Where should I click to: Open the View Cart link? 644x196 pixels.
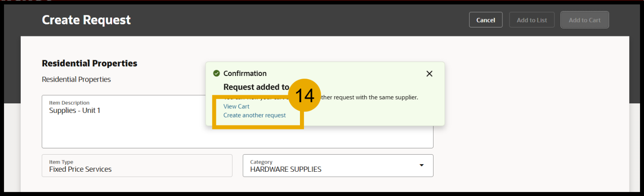coord(236,107)
